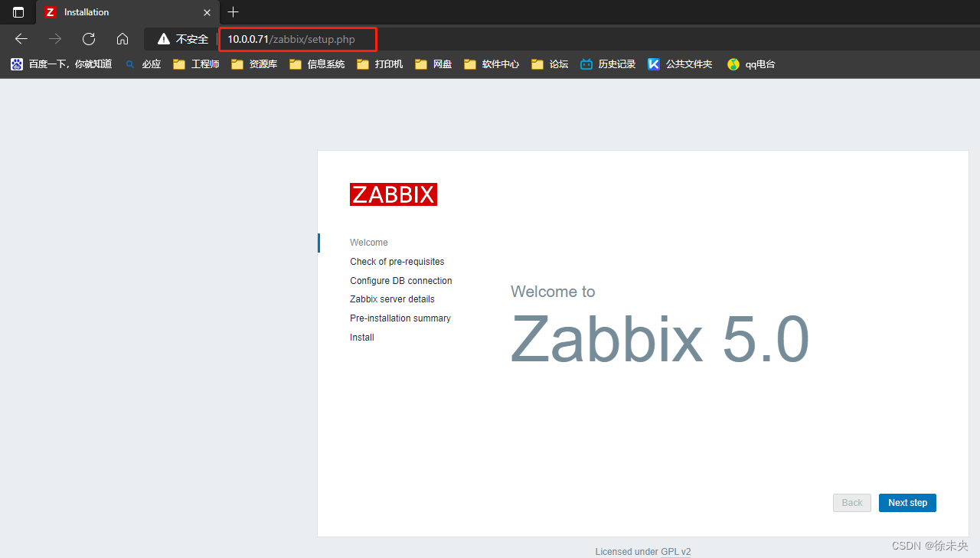Select the Configure DB connection step

pos(400,280)
